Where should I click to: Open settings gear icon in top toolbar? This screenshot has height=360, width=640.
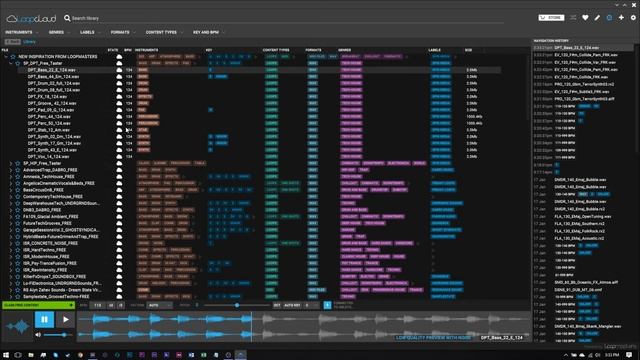633,18
